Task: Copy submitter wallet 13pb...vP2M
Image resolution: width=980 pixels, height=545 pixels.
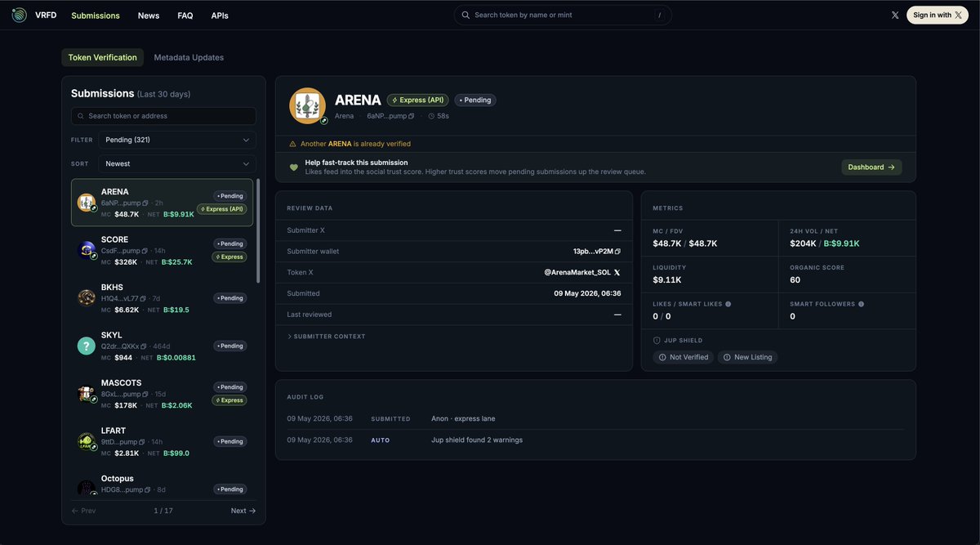Action: click(x=617, y=252)
